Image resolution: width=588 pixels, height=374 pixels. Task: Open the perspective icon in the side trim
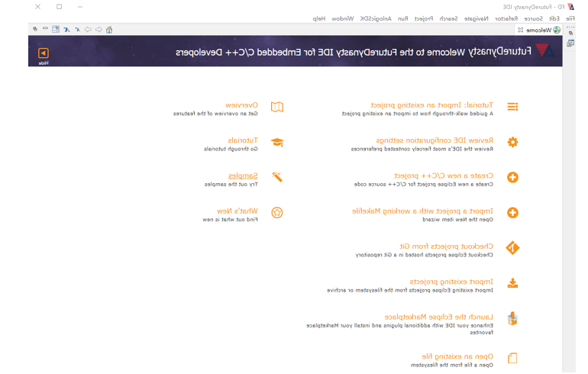(x=570, y=44)
